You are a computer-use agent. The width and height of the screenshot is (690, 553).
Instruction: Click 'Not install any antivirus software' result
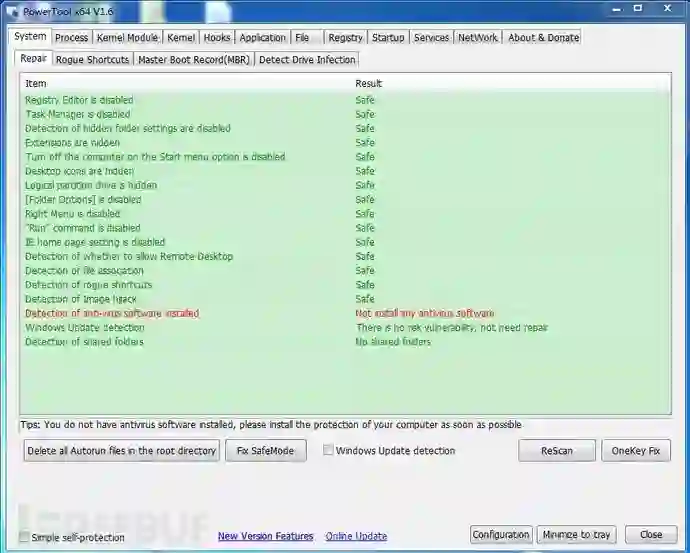click(425, 313)
